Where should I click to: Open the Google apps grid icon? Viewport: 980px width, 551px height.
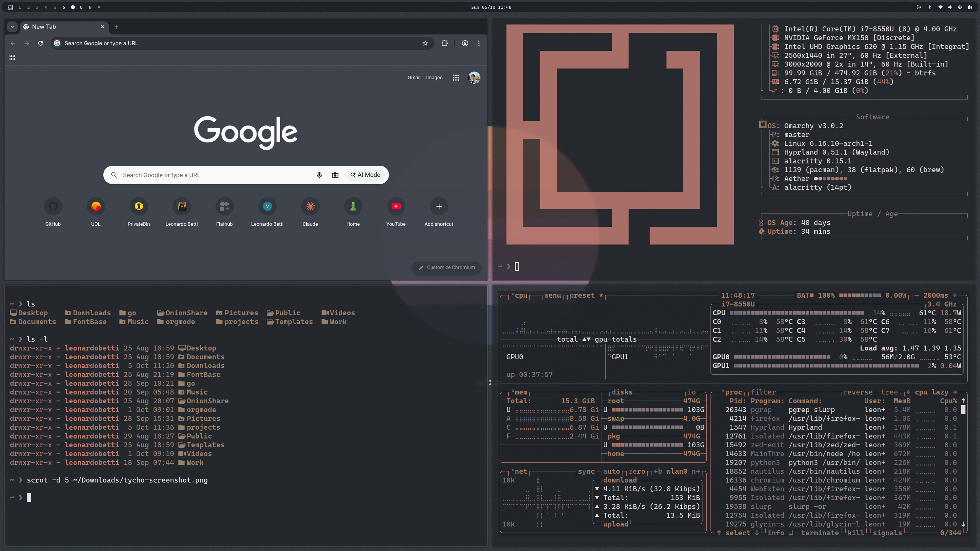click(x=456, y=78)
